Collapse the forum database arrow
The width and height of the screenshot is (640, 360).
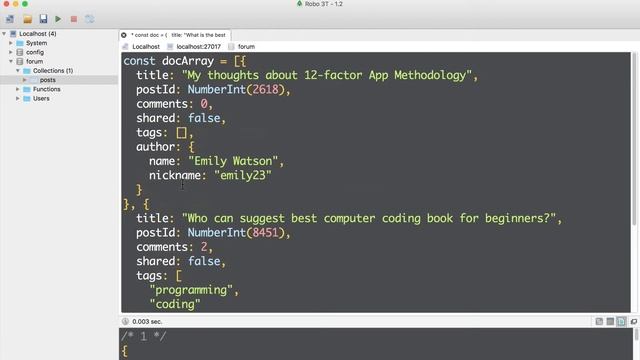[x=11, y=61]
